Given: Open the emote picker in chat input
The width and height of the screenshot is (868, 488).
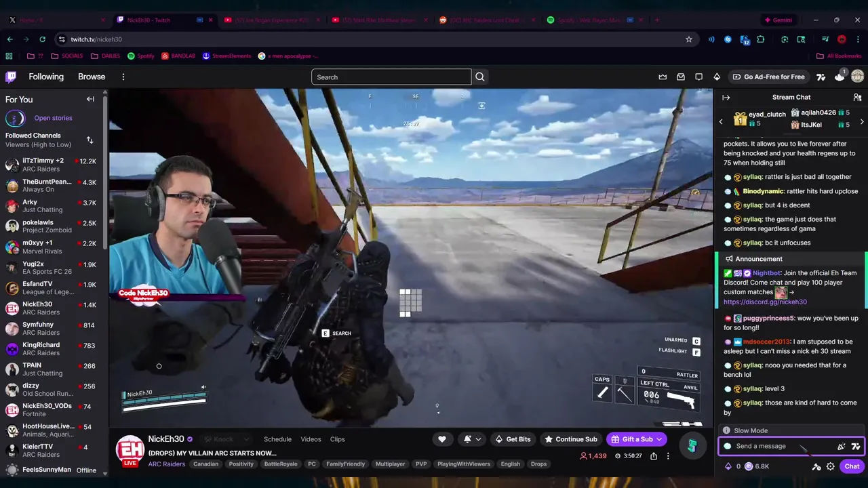Looking at the screenshot, I should 842,446.
